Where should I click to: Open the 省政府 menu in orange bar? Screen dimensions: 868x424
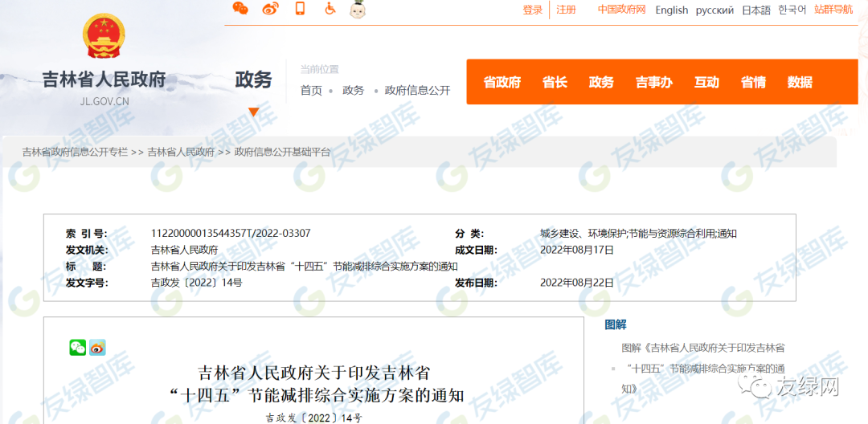coord(502,82)
